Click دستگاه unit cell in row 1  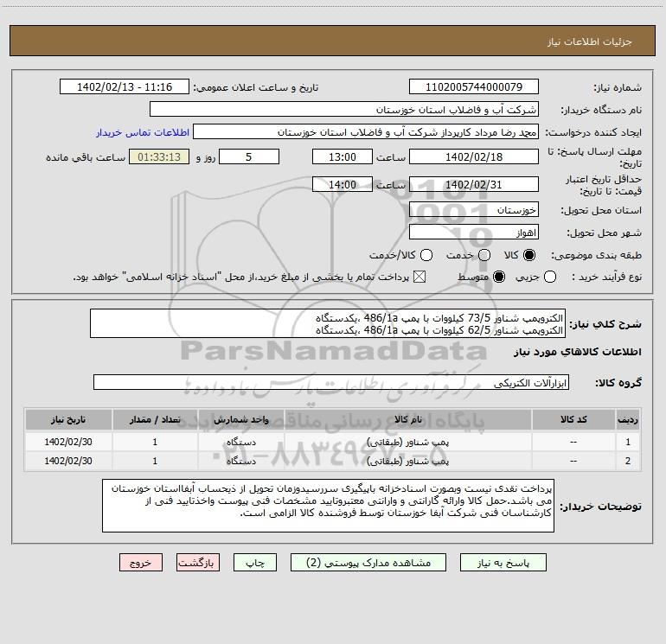tap(240, 442)
